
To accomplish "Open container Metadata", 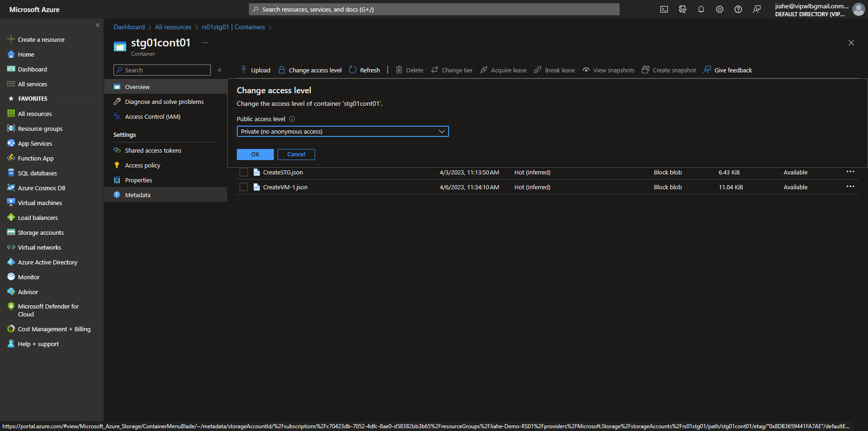I will pos(165,195).
